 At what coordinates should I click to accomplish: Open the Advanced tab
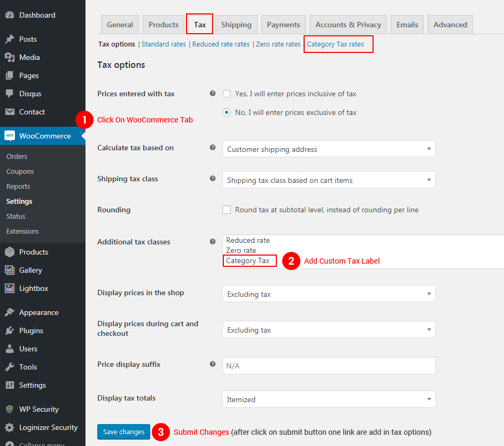[x=450, y=25]
